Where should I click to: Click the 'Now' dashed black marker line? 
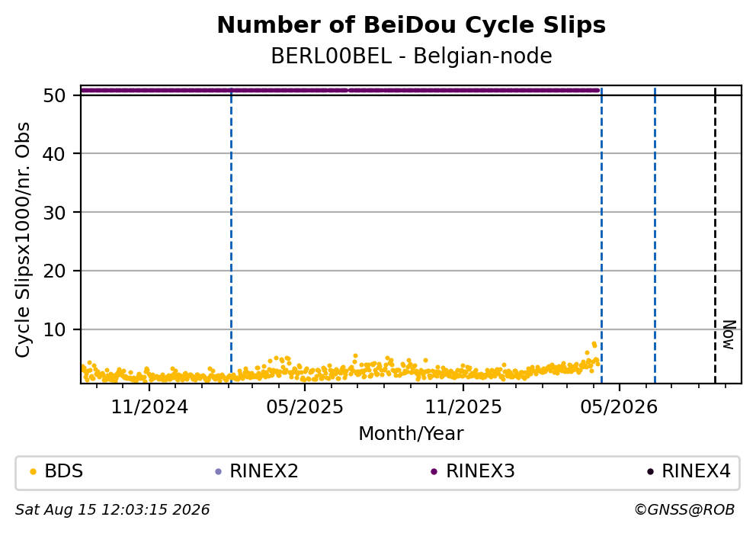tap(715, 236)
